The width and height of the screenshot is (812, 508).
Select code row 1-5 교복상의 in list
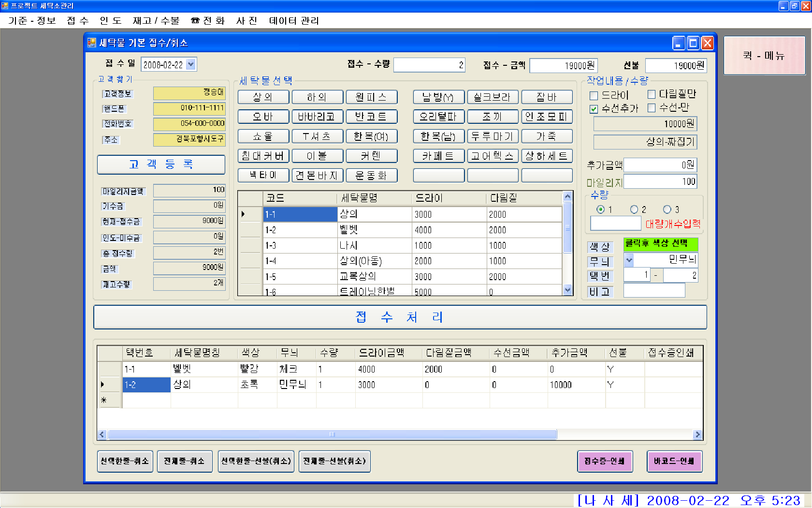pos(401,277)
